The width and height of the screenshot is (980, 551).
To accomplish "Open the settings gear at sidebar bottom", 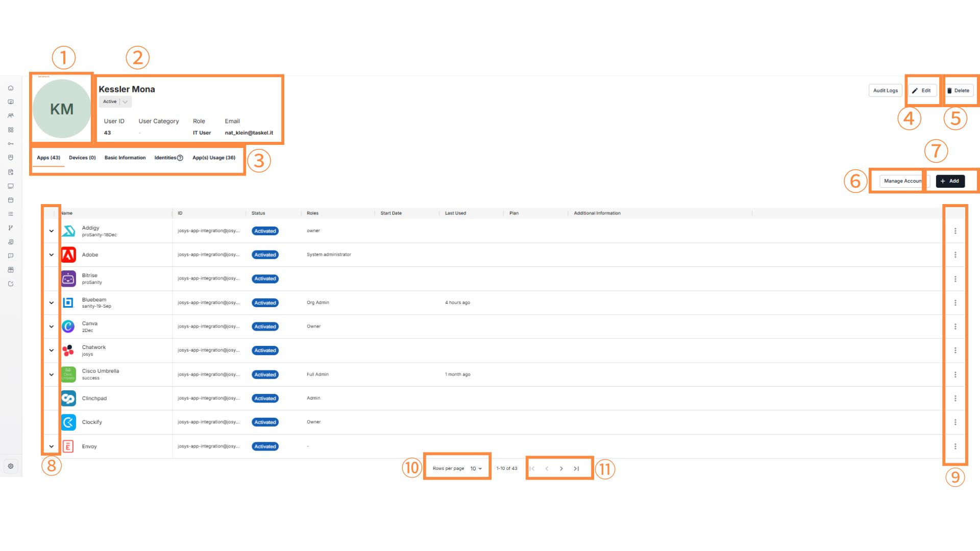I will (x=11, y=466).
